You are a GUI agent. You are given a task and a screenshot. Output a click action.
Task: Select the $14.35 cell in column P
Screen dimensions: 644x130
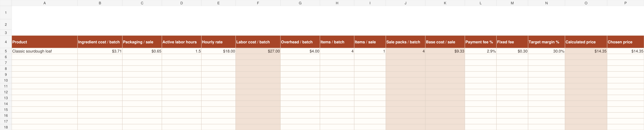(x=625, y=51)
